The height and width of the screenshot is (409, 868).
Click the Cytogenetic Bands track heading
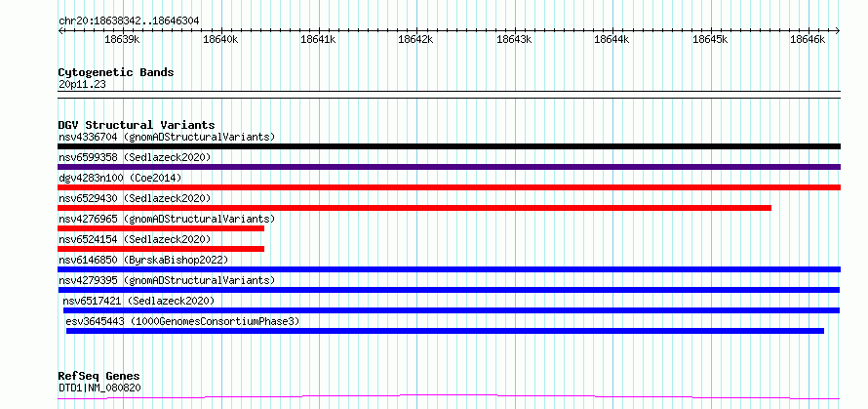[116, 72]
